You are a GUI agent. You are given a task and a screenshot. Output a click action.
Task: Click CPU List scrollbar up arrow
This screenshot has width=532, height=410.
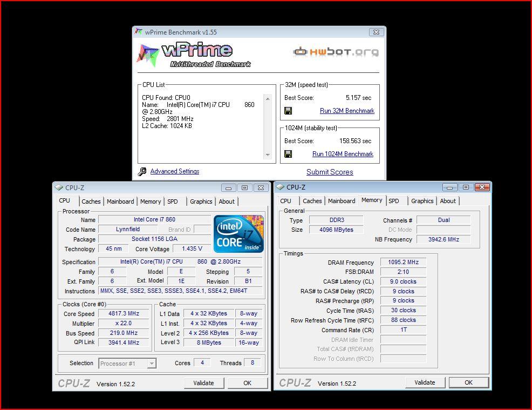tap(268, 99)
